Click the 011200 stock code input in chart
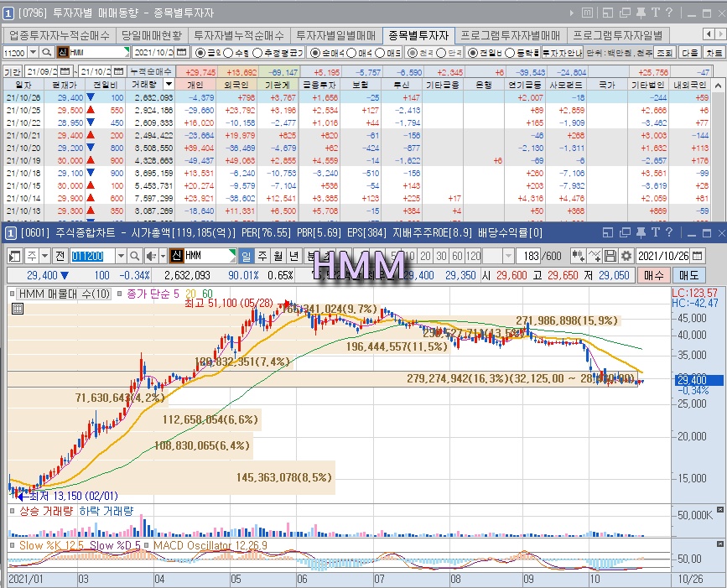Image resolution: width=727 pixels, height=588 pixels. coord(92,256)
